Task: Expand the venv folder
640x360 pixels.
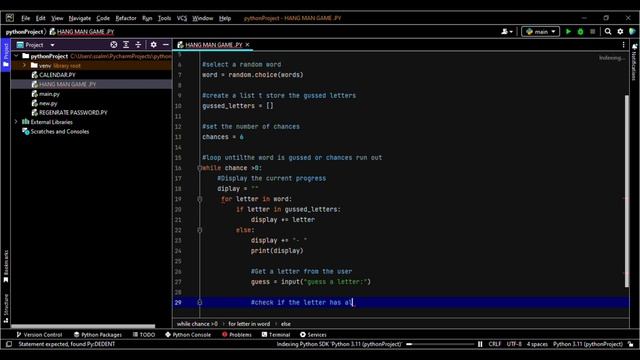Action: coord(24,65)
